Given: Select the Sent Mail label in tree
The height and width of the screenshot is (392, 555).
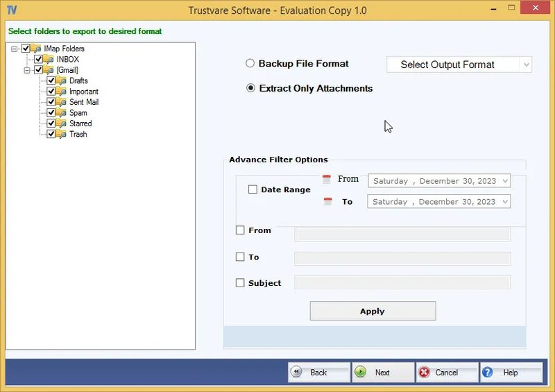Looking at the screenshot, I should 84,102.
